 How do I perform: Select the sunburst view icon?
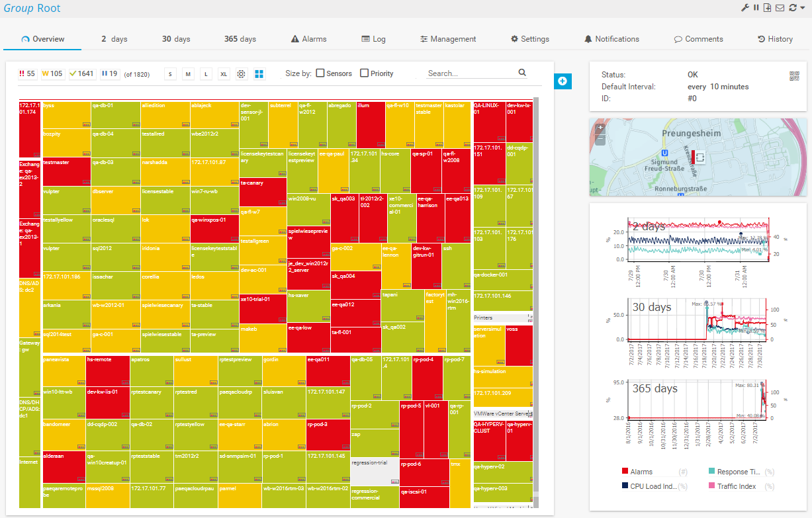pos(242,73)
